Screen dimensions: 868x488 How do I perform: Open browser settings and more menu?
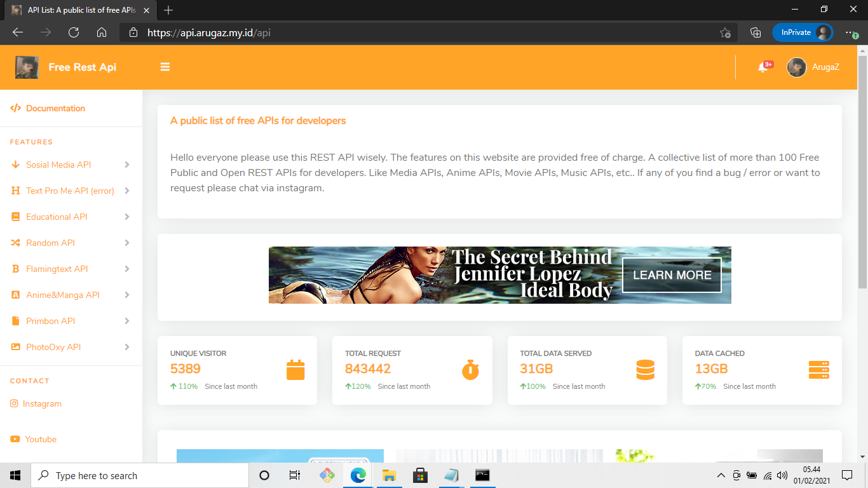pyautogui.click(x=851, y=32)
